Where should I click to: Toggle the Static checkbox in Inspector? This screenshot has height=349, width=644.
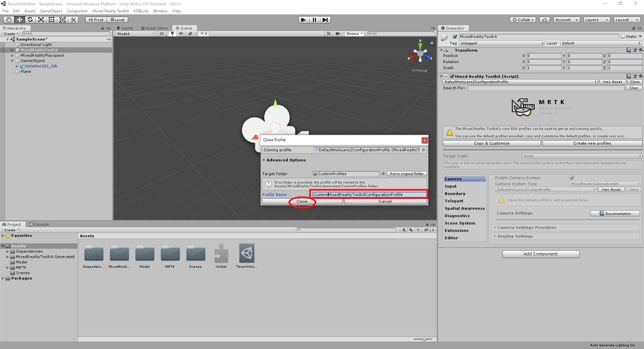click(624, 37)
